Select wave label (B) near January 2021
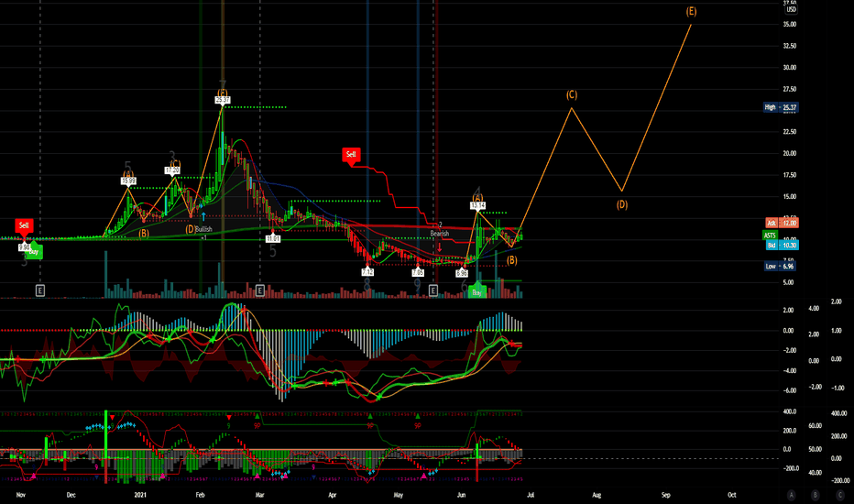 [x=143, y=233]
